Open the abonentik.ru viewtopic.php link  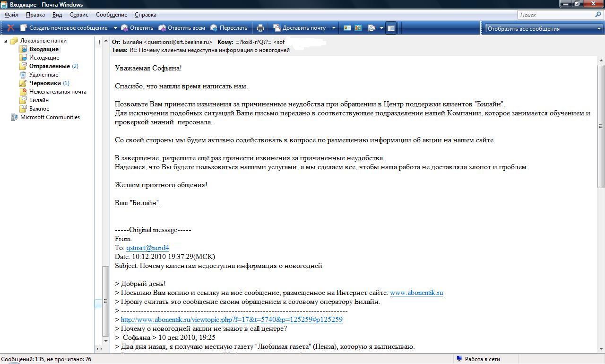(x=232, y=320)
